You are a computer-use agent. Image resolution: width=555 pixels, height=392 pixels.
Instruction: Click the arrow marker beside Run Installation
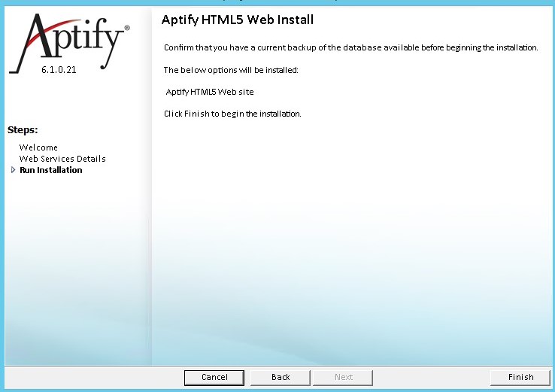(13, 170)
